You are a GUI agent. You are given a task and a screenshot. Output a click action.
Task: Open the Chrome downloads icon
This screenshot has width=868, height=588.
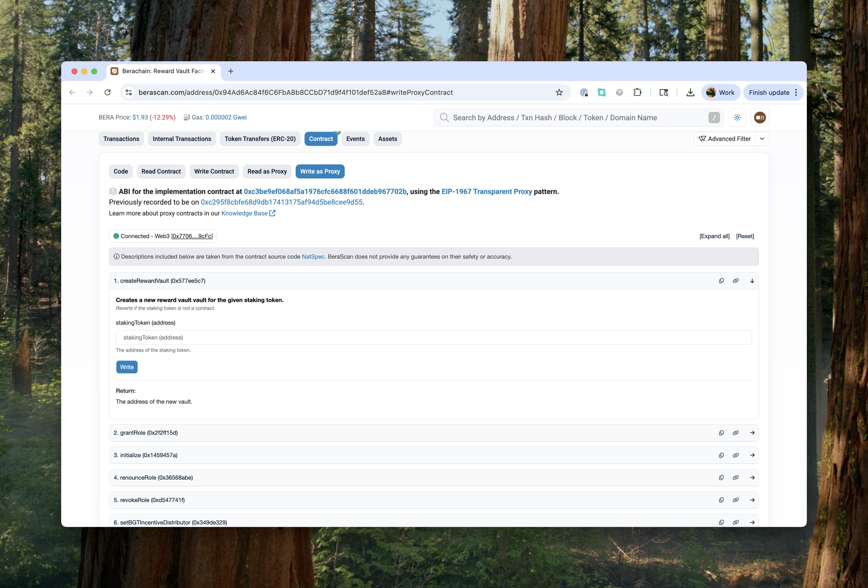[690, 92]
